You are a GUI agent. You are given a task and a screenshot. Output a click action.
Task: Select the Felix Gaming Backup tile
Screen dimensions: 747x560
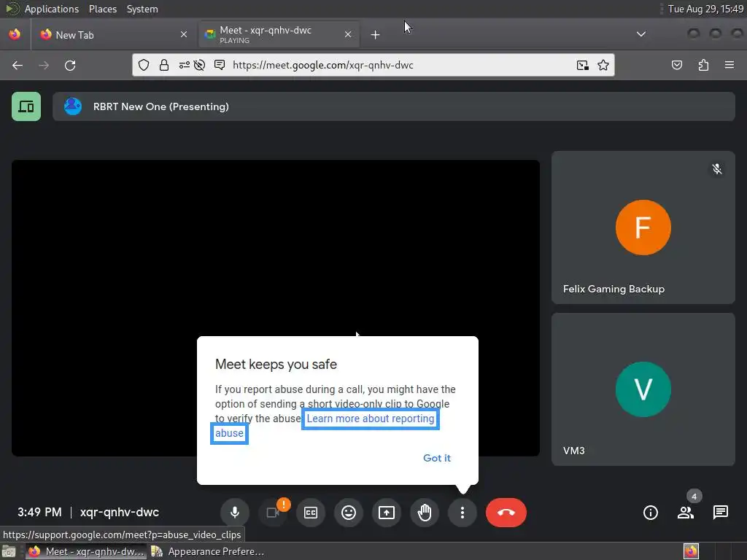(643, 227)
